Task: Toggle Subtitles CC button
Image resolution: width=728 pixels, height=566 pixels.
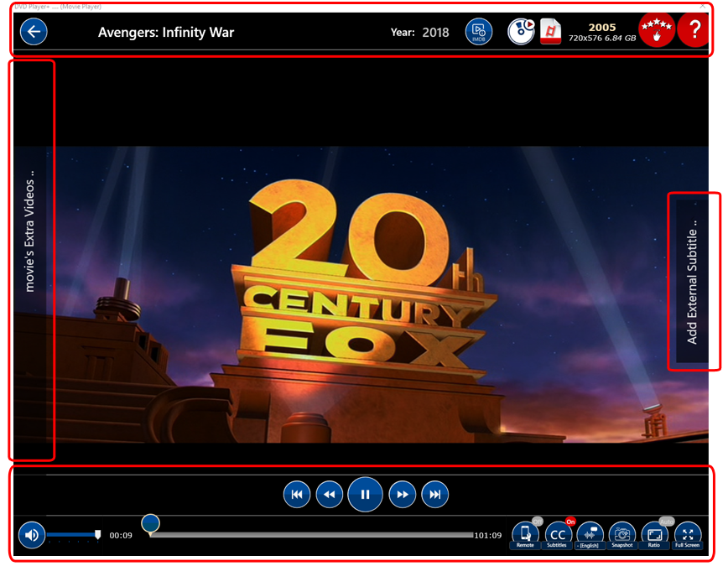Action: 557,535
